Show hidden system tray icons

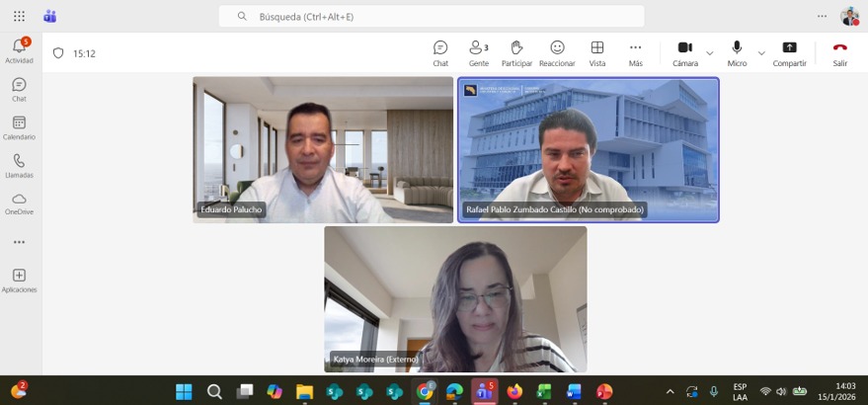[670, 392]
